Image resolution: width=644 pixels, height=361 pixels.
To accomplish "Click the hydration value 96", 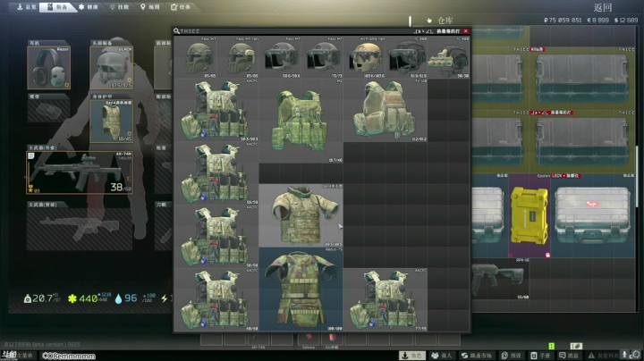I will pyautogui.click(x=131, y=298).
